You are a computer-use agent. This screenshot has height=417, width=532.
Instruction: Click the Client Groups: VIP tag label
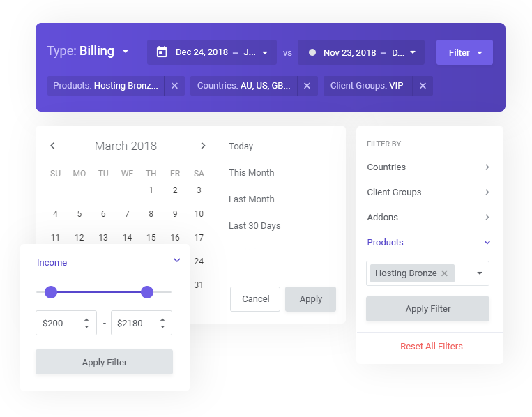[x=367, y=86]
